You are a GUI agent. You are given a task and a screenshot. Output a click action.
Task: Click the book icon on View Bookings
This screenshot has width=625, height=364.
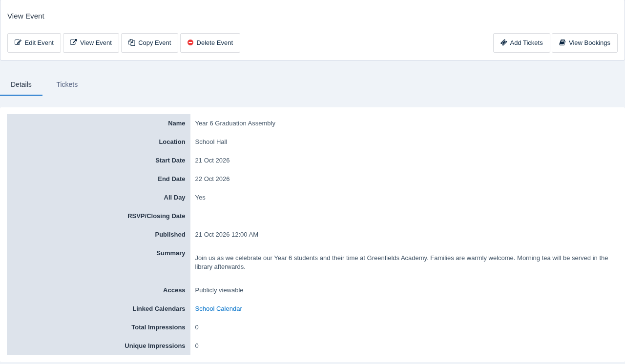562,43
